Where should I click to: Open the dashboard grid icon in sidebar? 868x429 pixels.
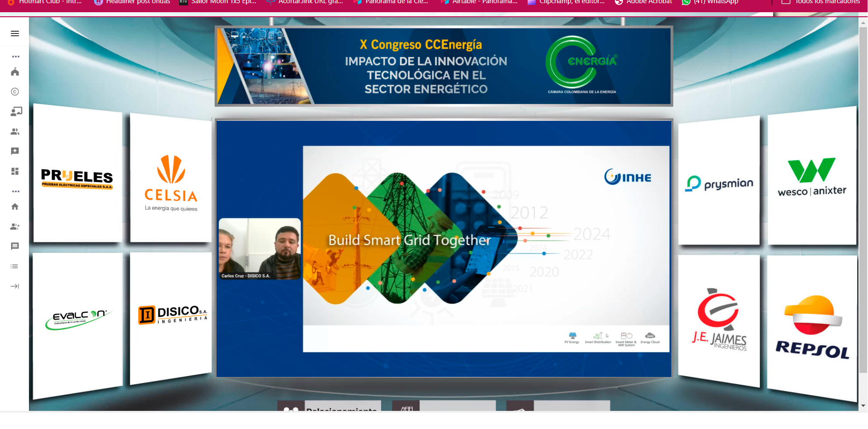[15, 172]
